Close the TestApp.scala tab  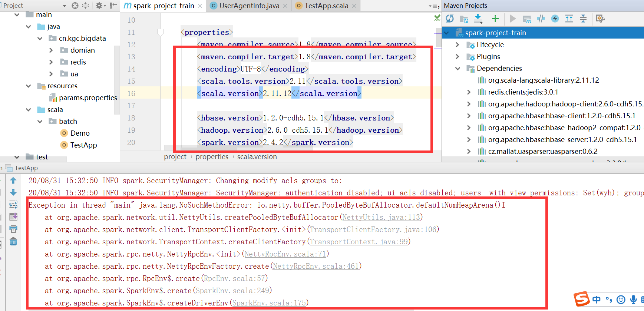354,6
